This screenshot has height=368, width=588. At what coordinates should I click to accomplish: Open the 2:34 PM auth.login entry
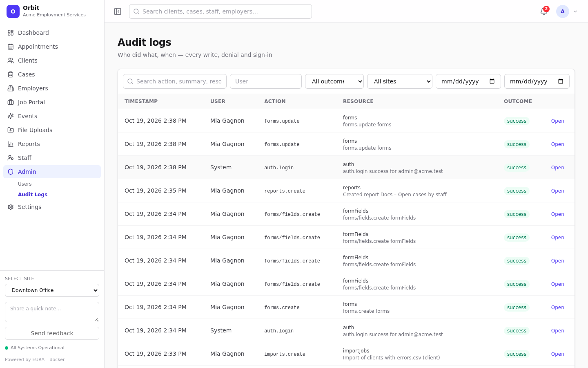tap(557, 331)
